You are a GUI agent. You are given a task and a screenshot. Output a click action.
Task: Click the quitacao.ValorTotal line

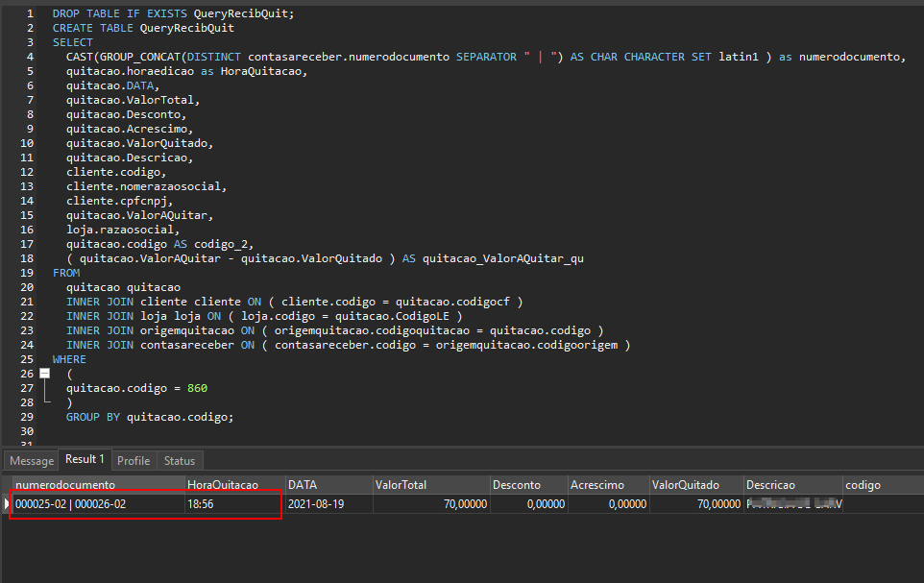point(133,100)
